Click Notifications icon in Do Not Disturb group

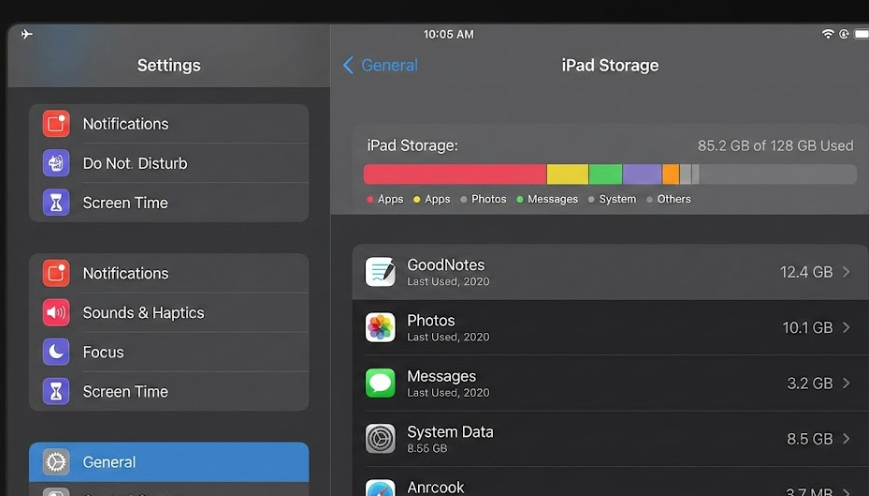[x=56, y=124]
